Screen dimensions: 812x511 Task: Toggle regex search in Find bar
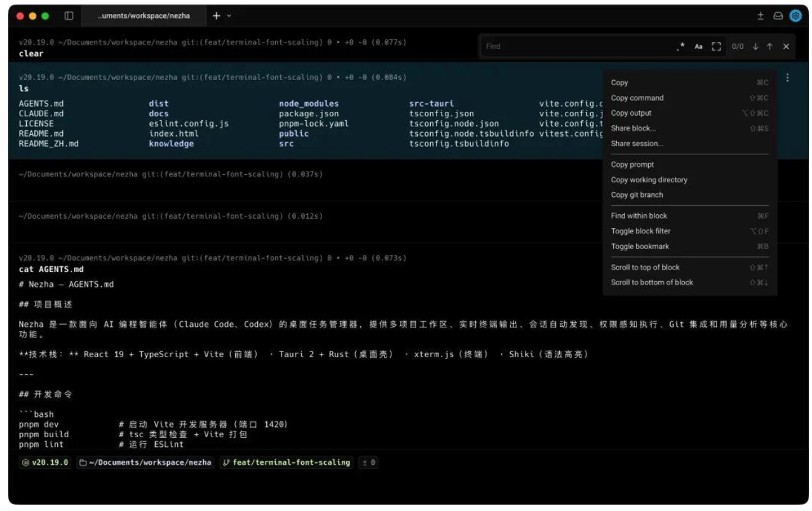pyautogui.click(x=681, y=46)
